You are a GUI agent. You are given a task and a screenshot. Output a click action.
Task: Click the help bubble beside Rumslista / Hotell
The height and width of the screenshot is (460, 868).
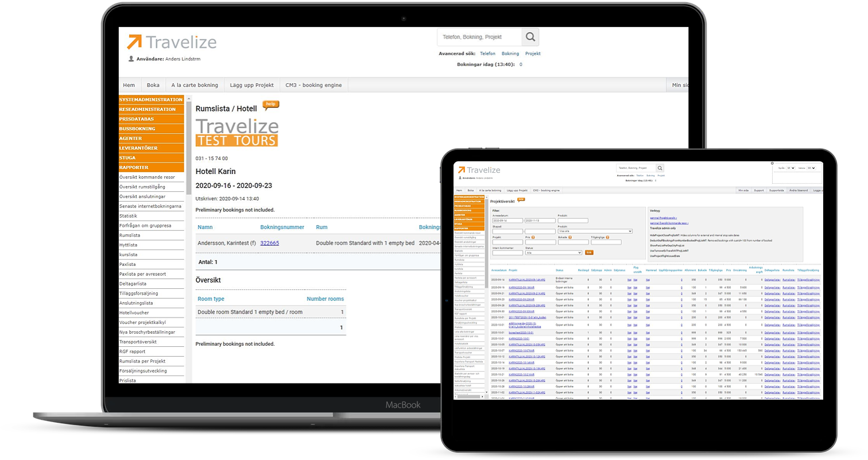click(270, 105)
